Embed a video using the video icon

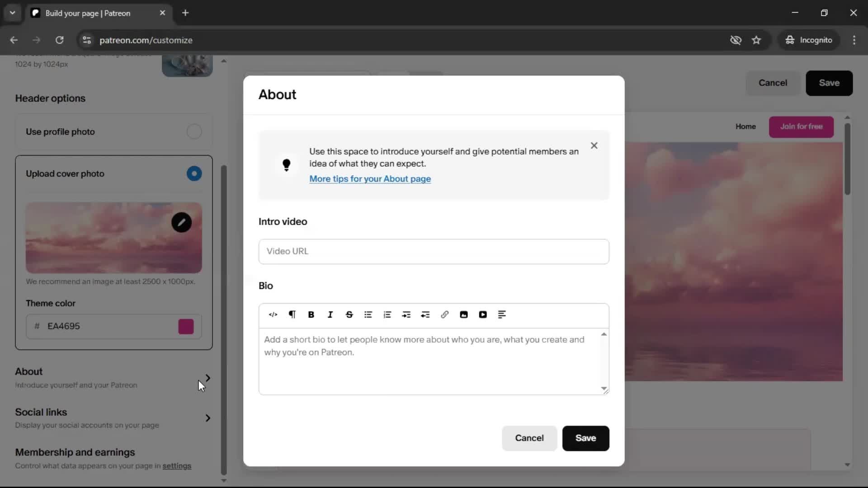click(x=483, y=314)
